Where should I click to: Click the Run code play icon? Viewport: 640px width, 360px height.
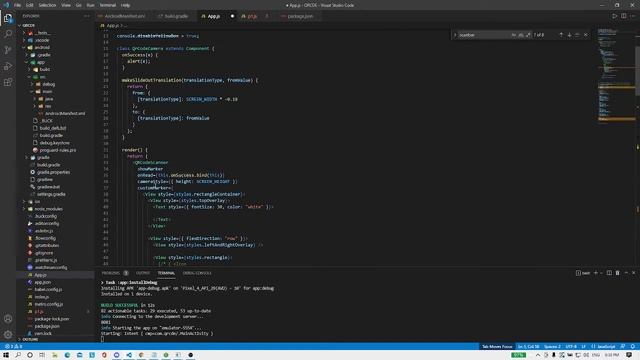click(614, 16)
